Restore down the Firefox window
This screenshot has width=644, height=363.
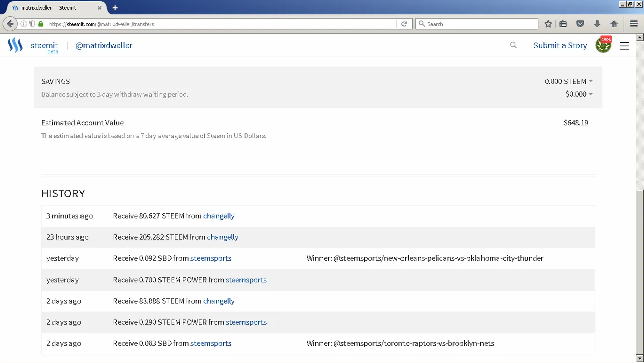[630, 4]
